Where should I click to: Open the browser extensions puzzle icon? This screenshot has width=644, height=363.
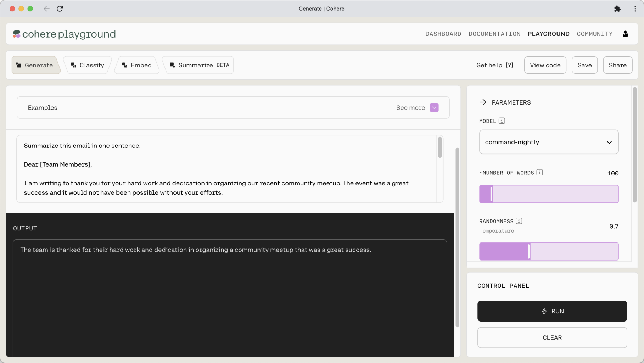pyautogui.click(x=617, y=9)
